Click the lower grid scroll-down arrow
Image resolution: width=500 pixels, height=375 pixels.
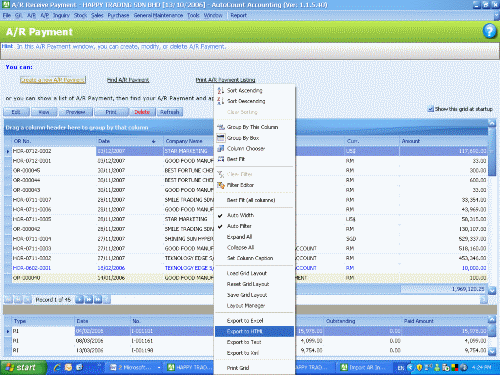(x=492, y=351)
